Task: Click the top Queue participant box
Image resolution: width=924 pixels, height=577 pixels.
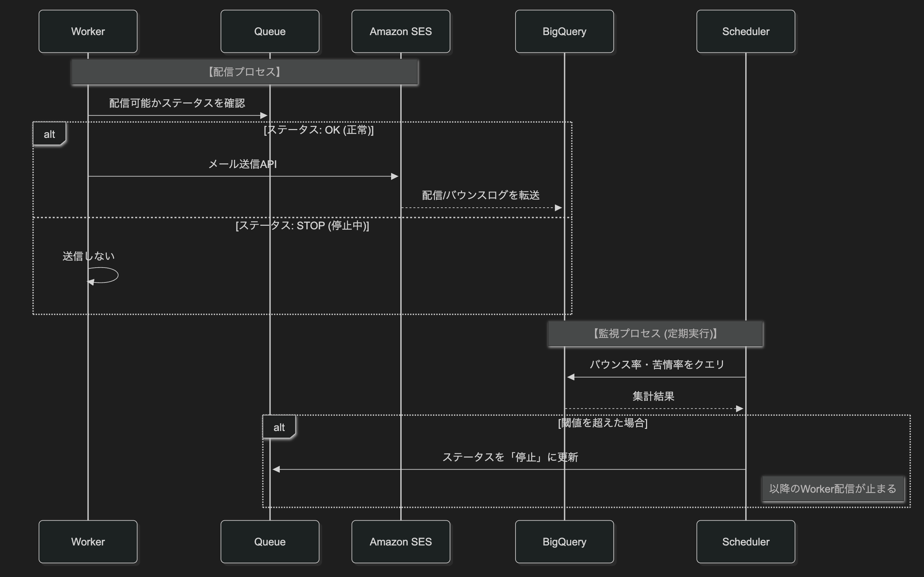Action: pyautogui.click(x=269, y=31)
